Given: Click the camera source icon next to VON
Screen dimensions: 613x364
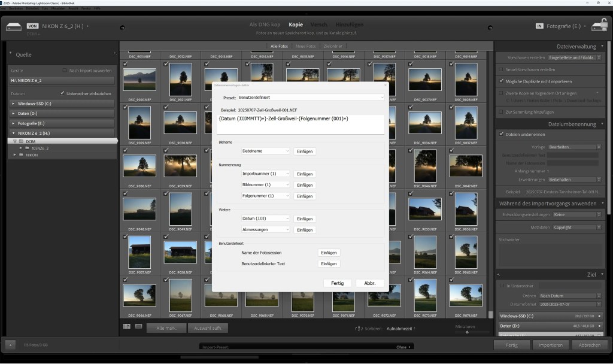Looking at the screenshot, I should point(13,26).
